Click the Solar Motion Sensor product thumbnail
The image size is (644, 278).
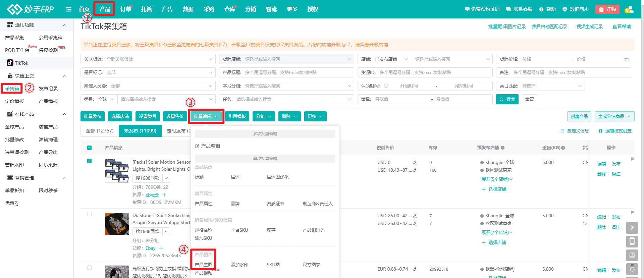[117, 171]
